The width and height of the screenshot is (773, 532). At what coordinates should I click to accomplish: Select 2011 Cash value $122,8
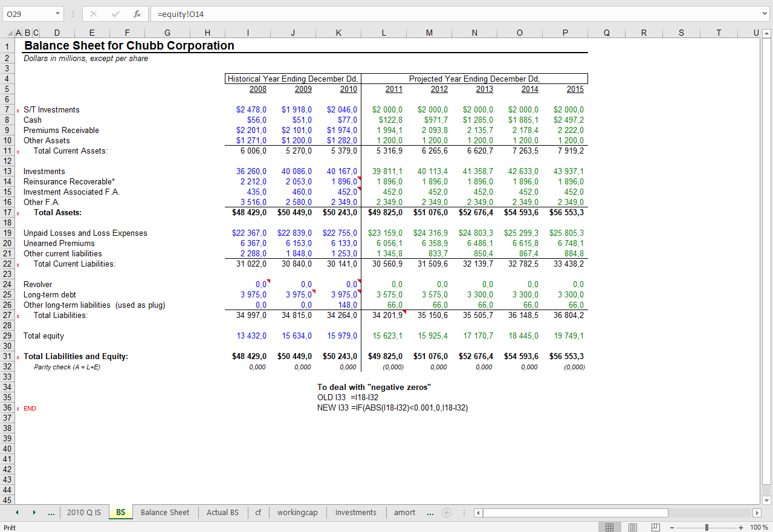tap(390, 120)
